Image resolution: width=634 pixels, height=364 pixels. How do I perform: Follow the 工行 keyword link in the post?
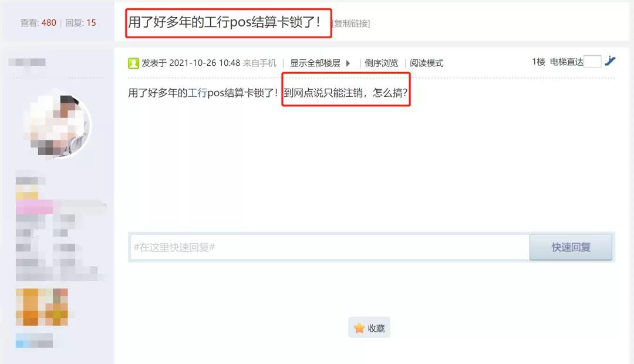tap(197, 93)
